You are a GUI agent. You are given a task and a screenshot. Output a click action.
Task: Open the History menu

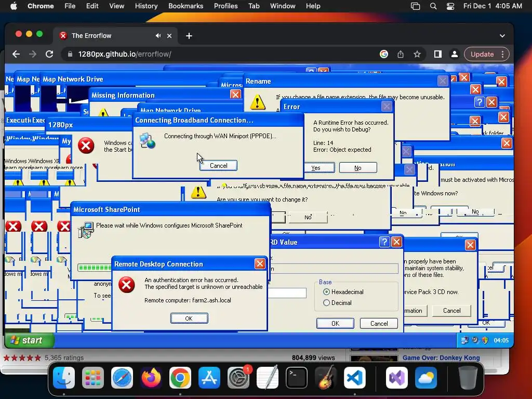pos(146,6)
